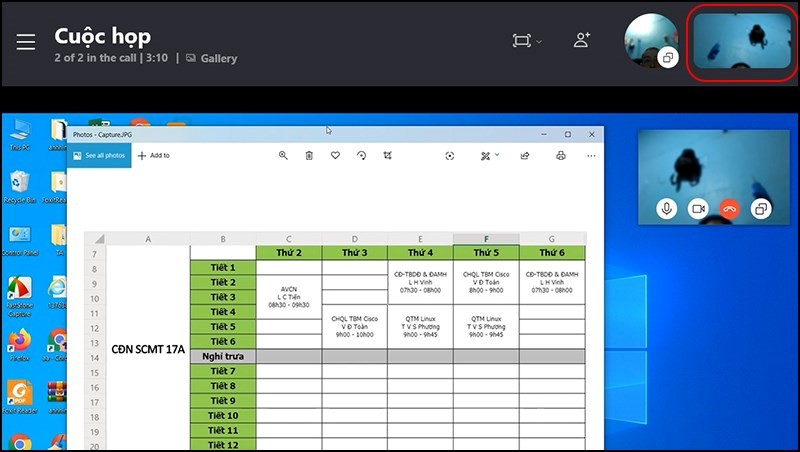Screen dimensions: 800x452
Task: Click the stacked-windows badge on round avatar
Action: (667, 57)
